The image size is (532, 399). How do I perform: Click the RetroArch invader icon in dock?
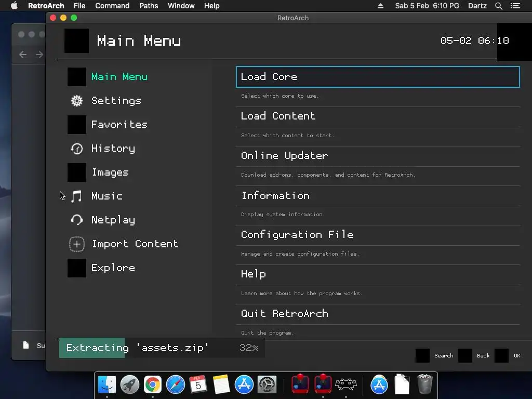click(x=345, y=384)
